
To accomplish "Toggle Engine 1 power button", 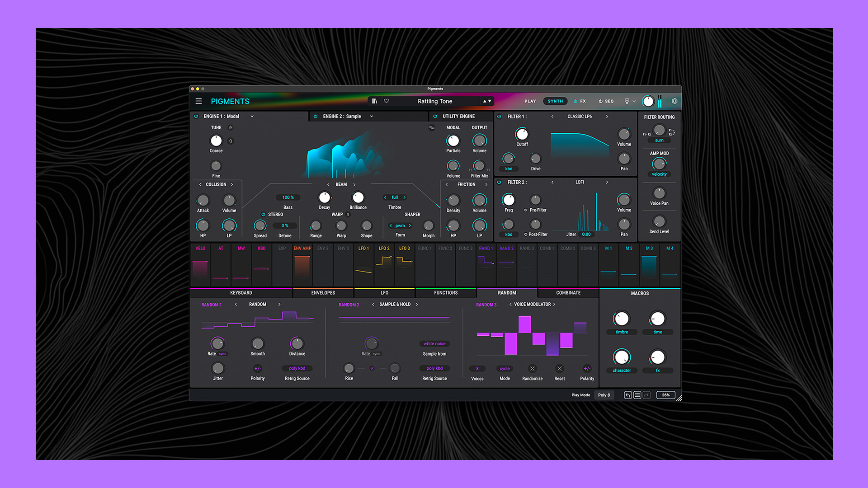I will point(196,117).
